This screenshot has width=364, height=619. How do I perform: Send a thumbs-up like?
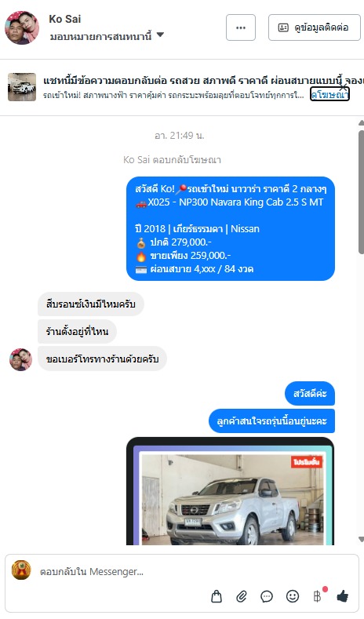pyautogui.click(x=343, y=596)
